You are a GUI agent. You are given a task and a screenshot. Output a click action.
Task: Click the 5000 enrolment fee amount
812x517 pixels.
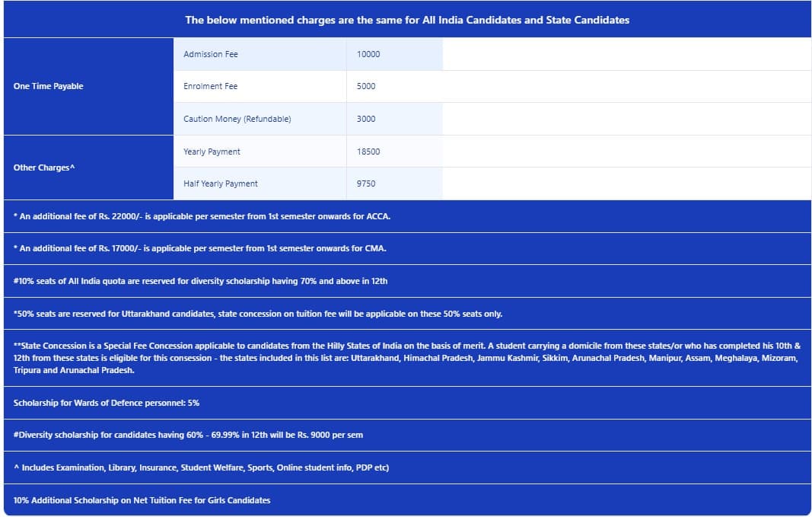(x=366, y=86)
